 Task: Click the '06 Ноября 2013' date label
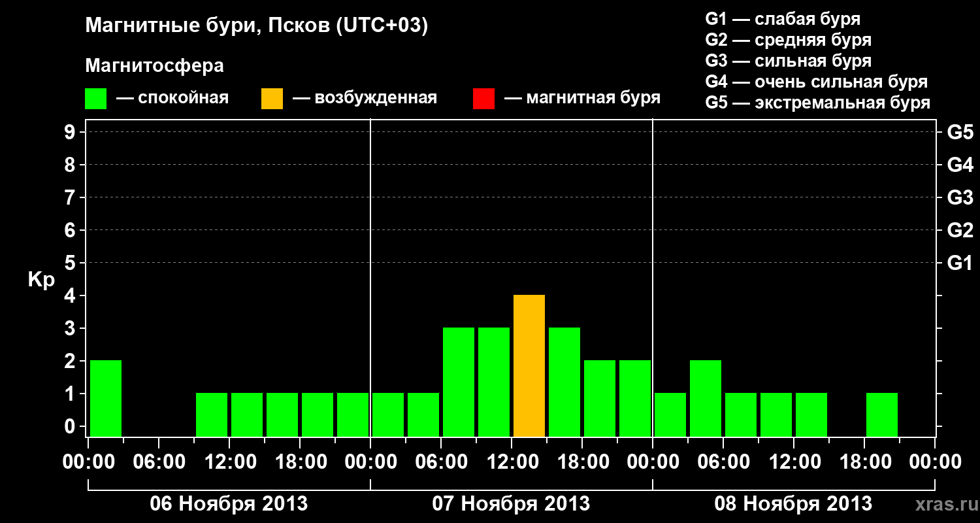[x=229, y=503]
